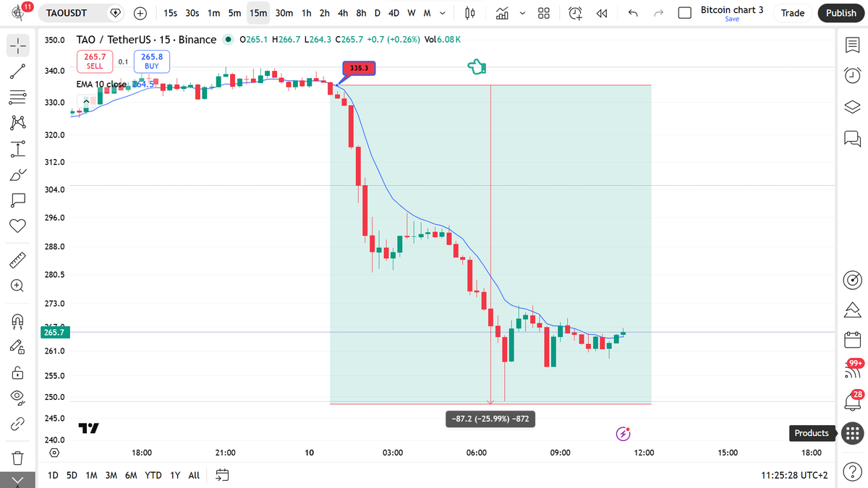Start bar replay mode
This screenshot has width=868, height=488.
click(x=601, y=13)
